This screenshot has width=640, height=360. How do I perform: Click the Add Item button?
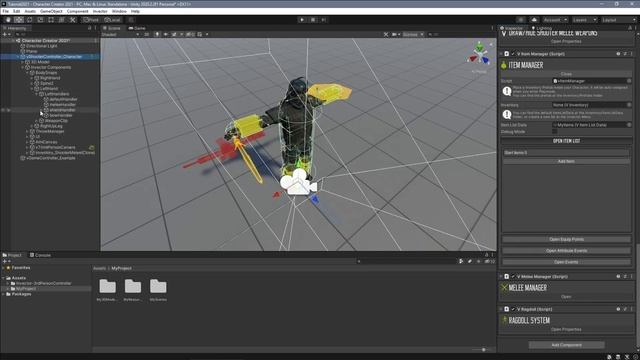click(566, 162)
